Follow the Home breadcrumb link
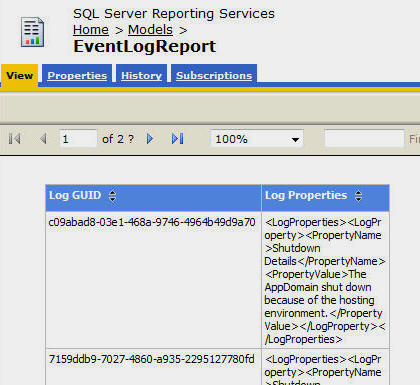The image size is (420, 385). click(x=91, y=30)
